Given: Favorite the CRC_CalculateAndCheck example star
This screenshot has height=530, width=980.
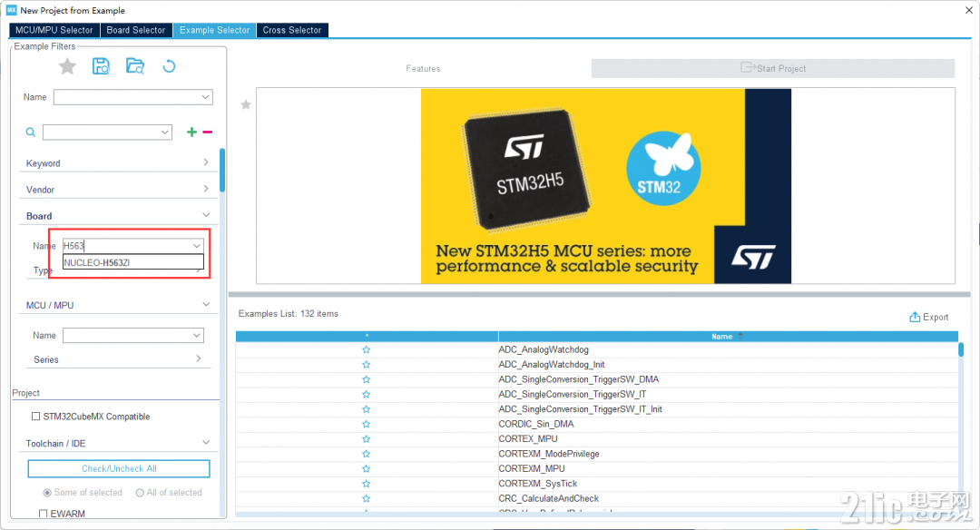Looking at the screenshot, I should [367, 499].
